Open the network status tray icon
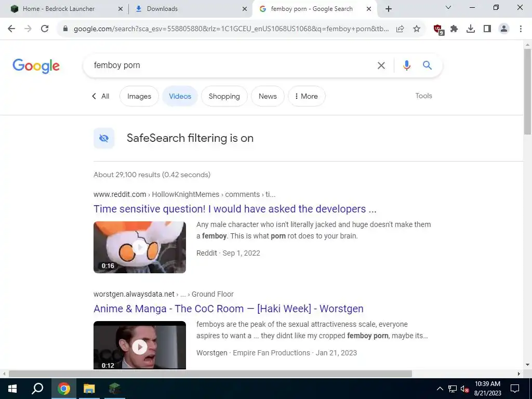 click(453, 389)
